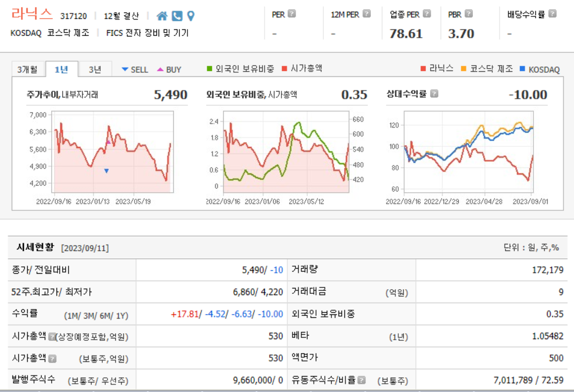This screenshot has width=574, height=392.
Task: Click the PBR help icon
Action: point(469,13)
